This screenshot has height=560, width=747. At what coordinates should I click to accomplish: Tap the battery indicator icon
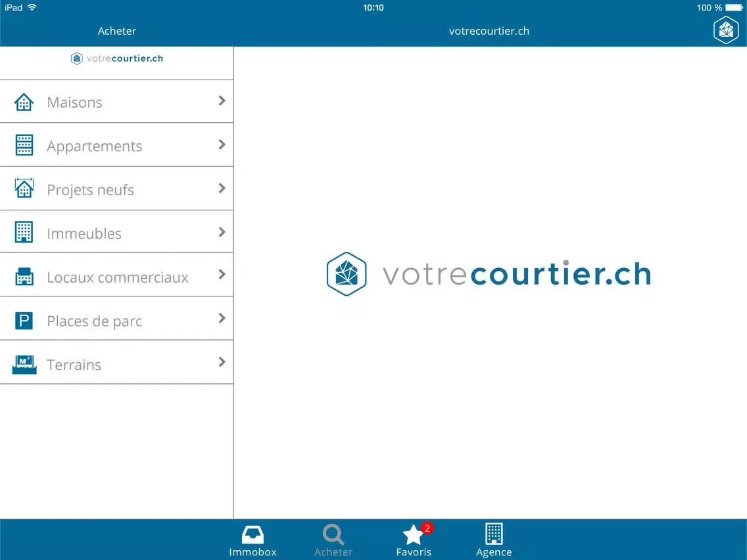coord(734,8)
